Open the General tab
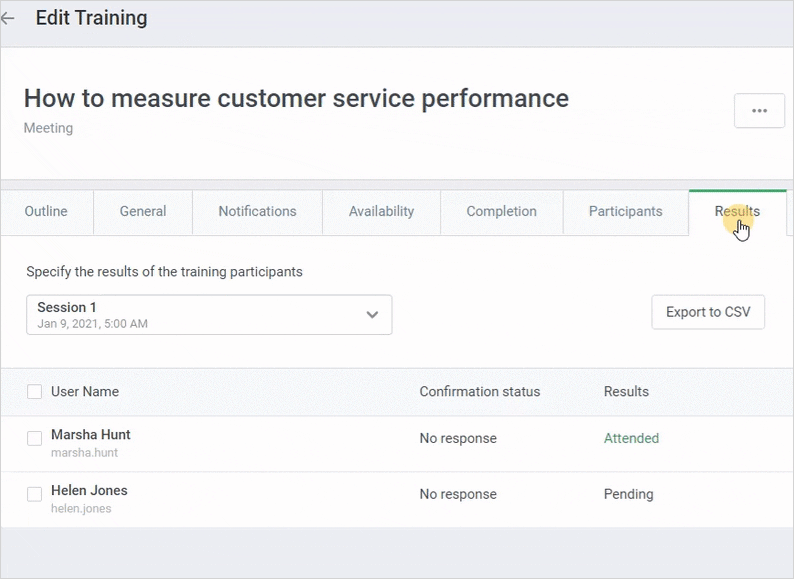This screenshot has width=794, height=579. coord(143,212)
